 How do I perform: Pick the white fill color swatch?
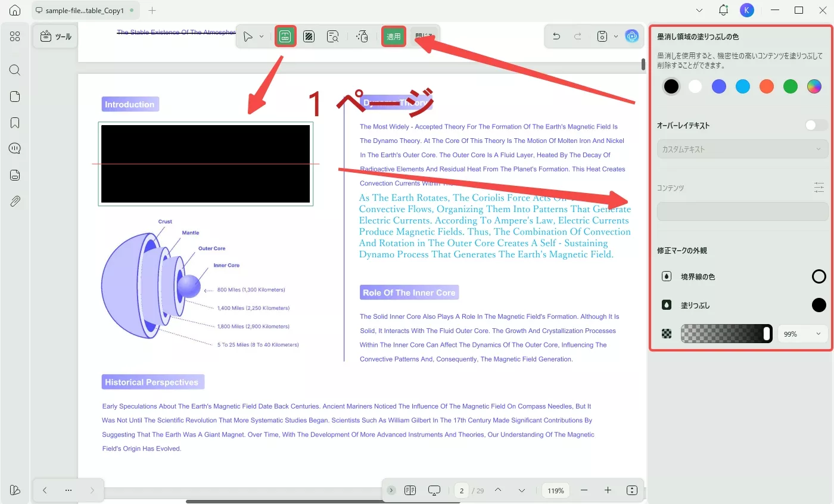tap(695, 86)
